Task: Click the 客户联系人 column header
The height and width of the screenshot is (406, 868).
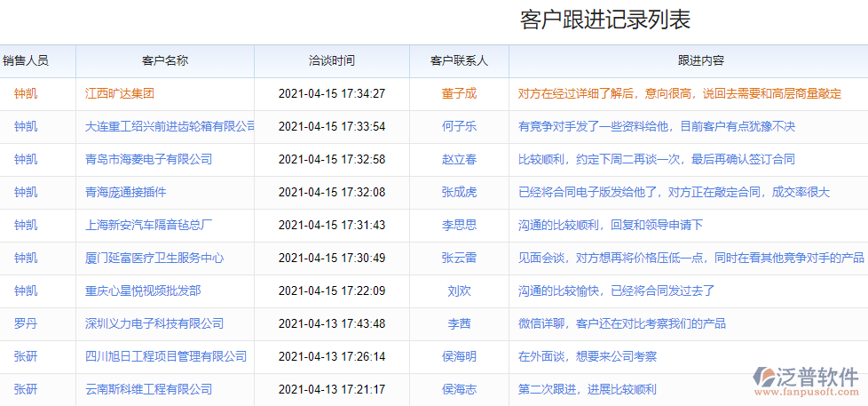Action: tap(459, 61)
